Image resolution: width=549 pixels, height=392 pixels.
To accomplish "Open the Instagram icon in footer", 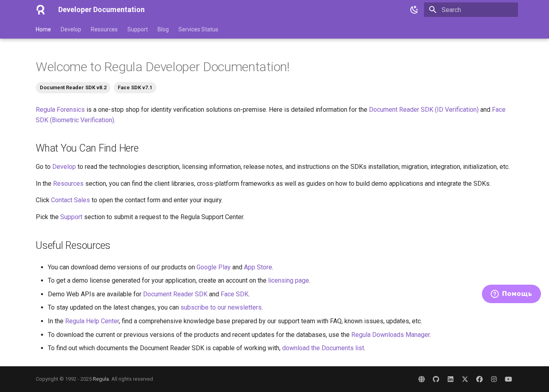I will 494,379.
